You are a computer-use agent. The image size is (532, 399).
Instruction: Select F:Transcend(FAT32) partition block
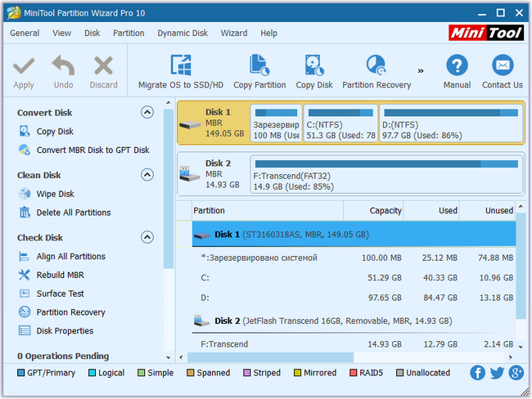click(386, 174)
